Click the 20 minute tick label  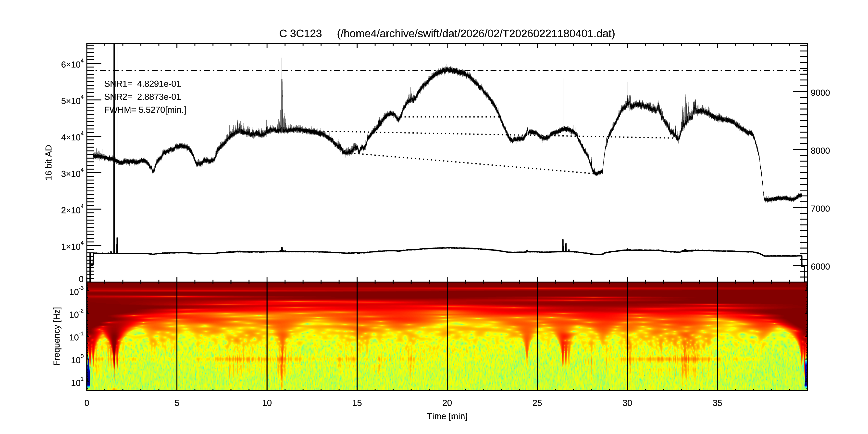pyautogui.click(x=447, y=403)
